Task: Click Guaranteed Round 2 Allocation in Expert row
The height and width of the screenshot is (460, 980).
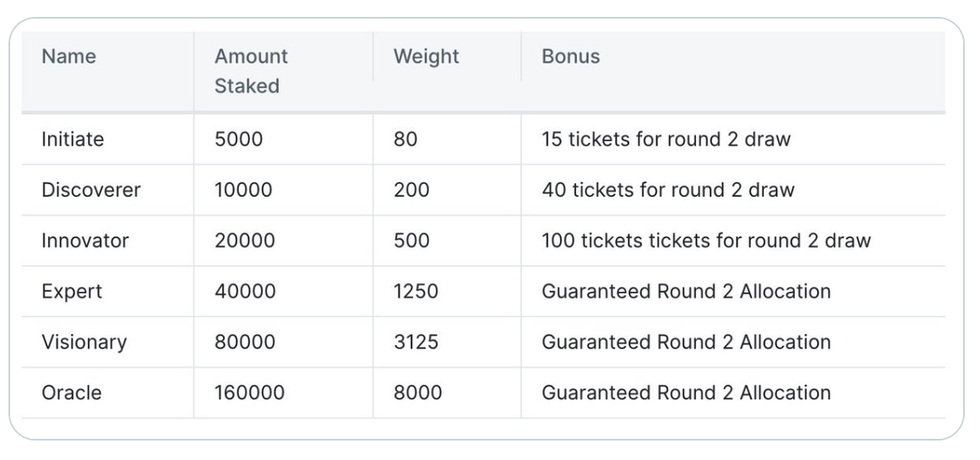Action: pyautogui.click(x=686, y=291)
